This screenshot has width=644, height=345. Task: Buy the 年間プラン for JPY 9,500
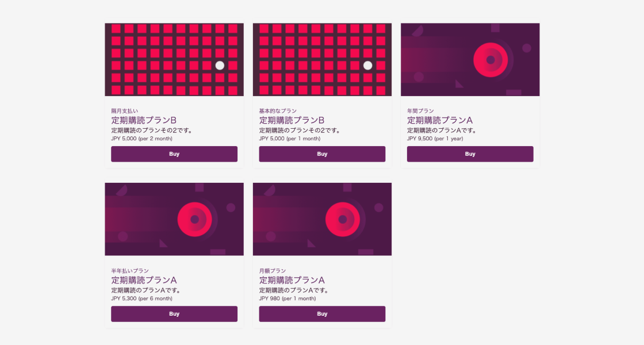pos(470,154)
